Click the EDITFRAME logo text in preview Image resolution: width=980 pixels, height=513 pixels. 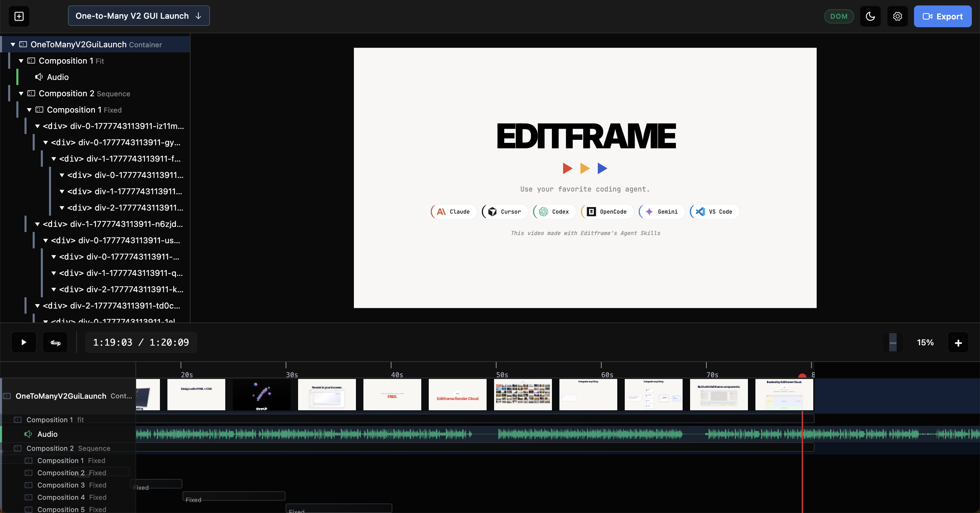(586, 136)
